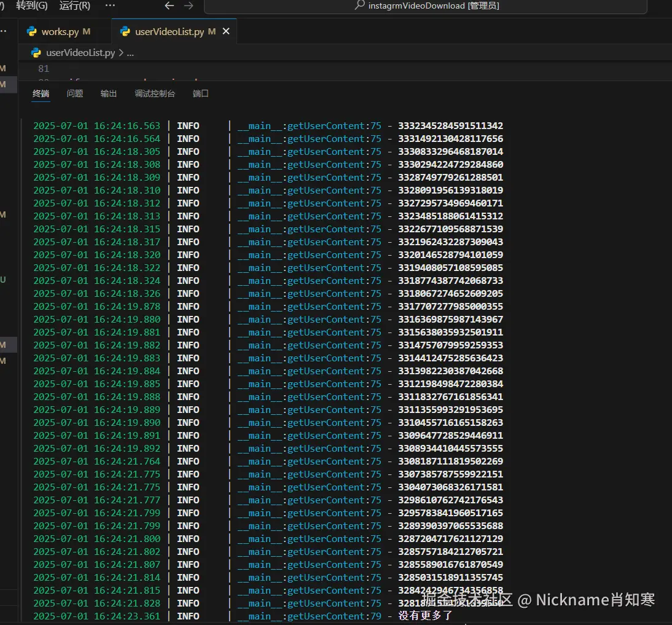Click log ID 3285757184212705721
Image resolution: width=672 pixels, height=625 pixels.
[x=450, y=552]
